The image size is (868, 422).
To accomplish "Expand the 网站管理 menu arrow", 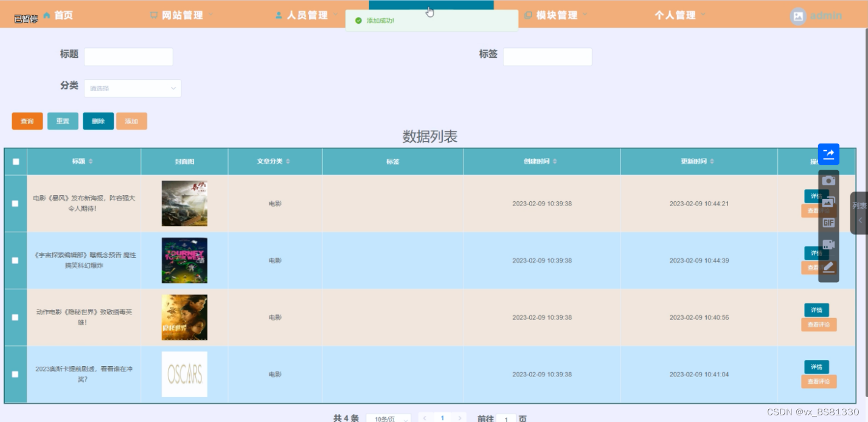I will (x=212, y=14).
